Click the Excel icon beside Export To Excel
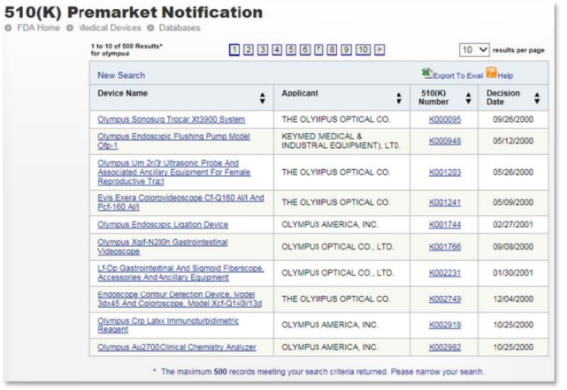 pos(427,74)
